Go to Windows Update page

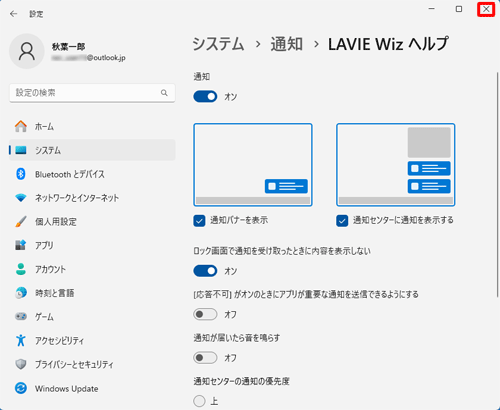coord(92,388)
